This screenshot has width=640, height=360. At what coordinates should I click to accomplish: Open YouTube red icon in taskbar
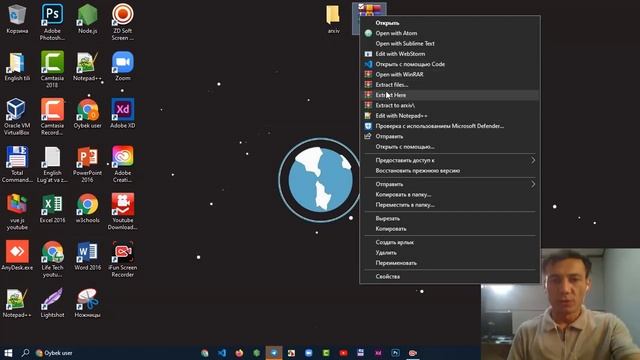click(x=343, y=353)
